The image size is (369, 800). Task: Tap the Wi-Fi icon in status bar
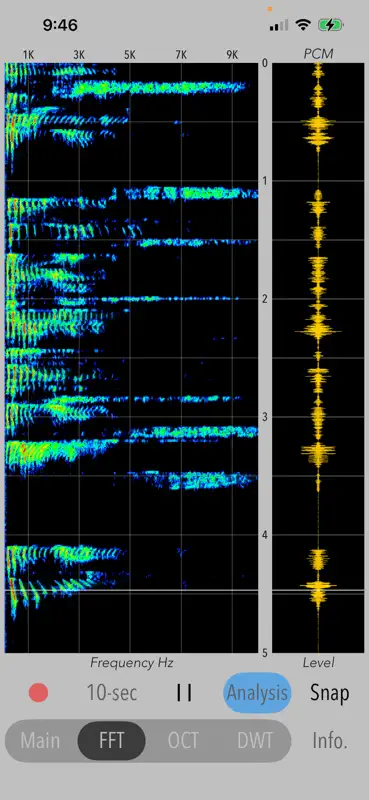304,24
